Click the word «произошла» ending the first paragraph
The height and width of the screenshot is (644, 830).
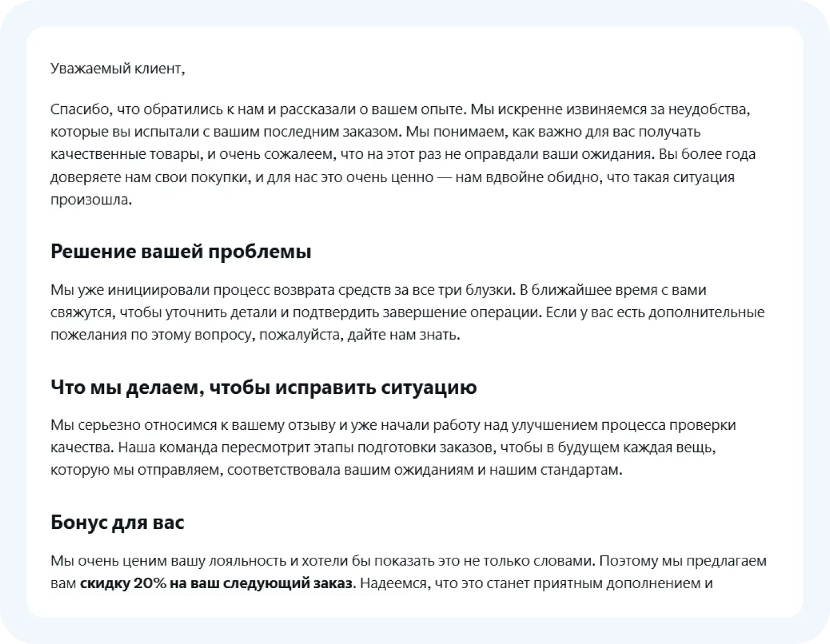91,200
